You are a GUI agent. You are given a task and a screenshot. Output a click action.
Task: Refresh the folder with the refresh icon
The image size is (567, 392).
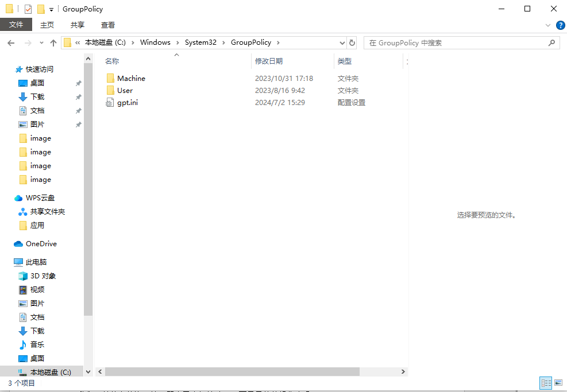(x=352, y=42)
